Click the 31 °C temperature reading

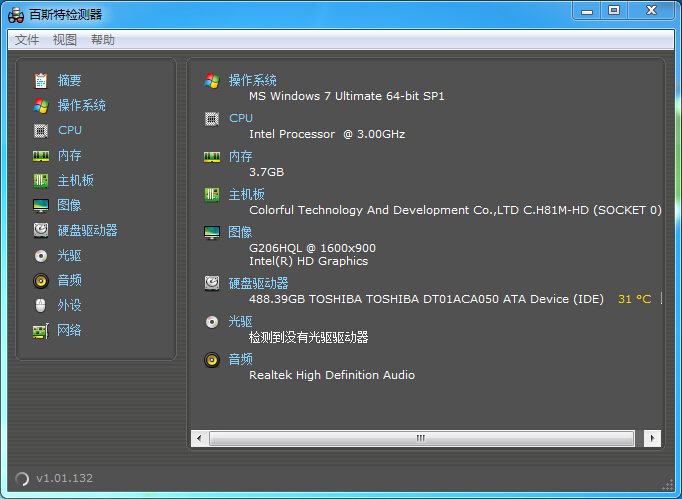click(635, 299)
